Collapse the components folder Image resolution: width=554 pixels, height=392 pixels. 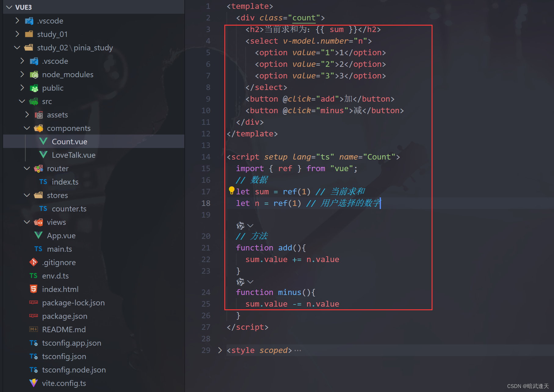click(27, 128)
